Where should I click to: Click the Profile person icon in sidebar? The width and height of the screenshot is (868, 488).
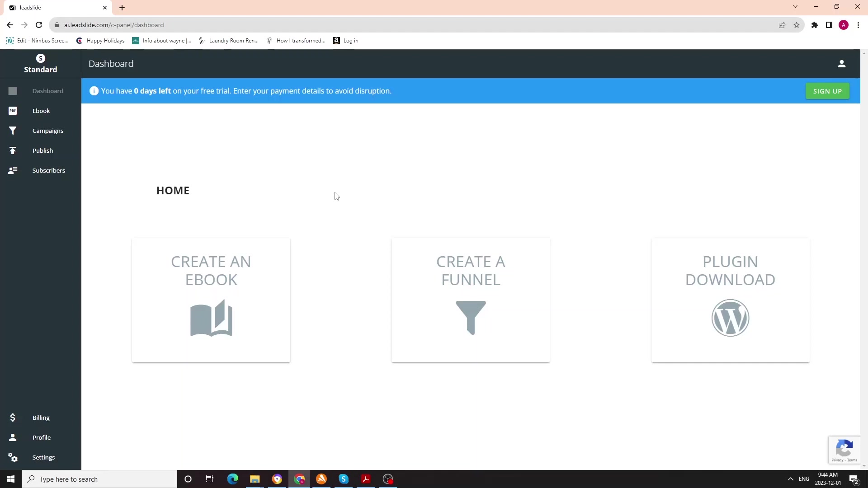tap(13, 437)
